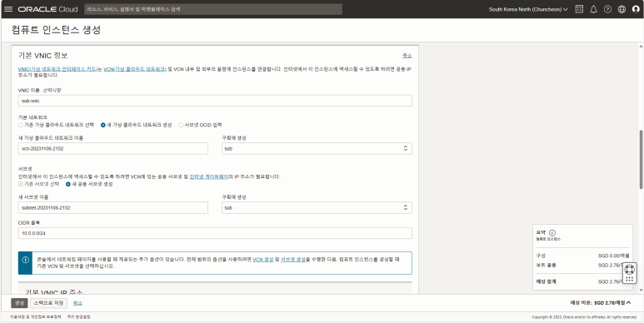644x323 pixels.
Task: Click the scrollbar down arrow
Action: pos(641,291)
